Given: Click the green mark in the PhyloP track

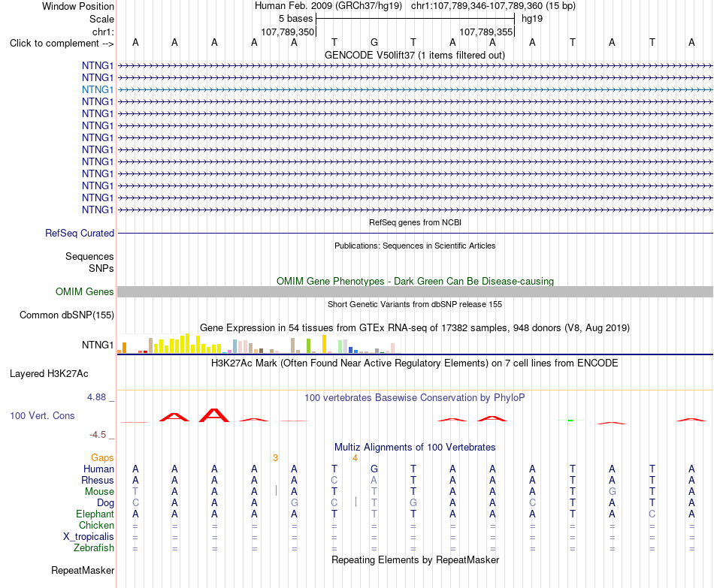Looking at the screenshot, I should [x=570, y=420].
